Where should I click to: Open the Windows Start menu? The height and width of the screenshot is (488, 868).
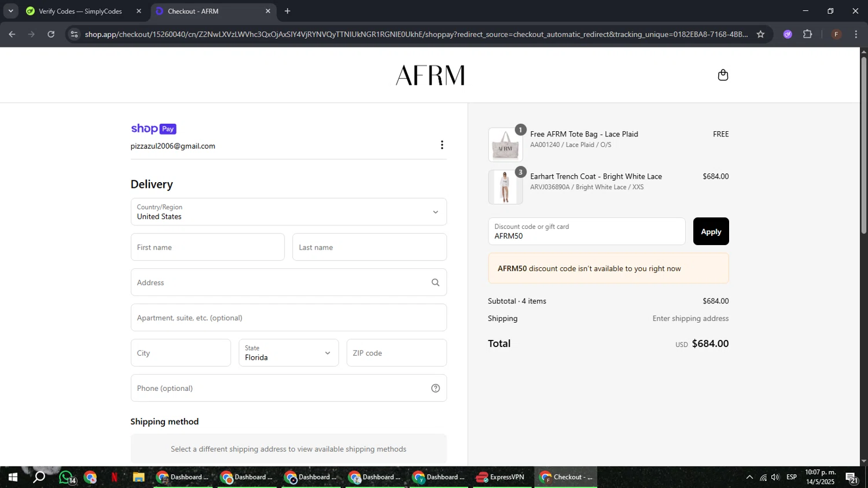[x=12, y=478]
